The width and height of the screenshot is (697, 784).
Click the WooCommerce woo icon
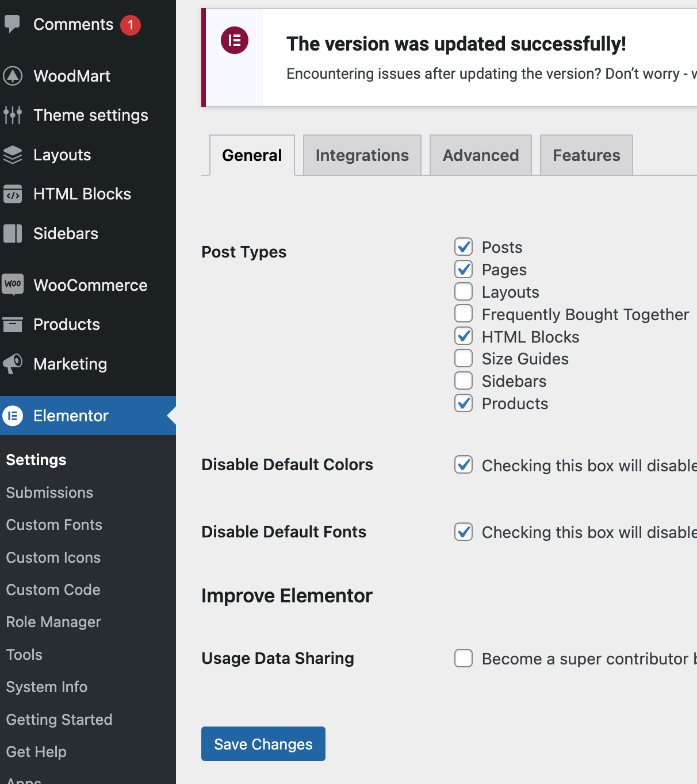click(x=13, y=285)
